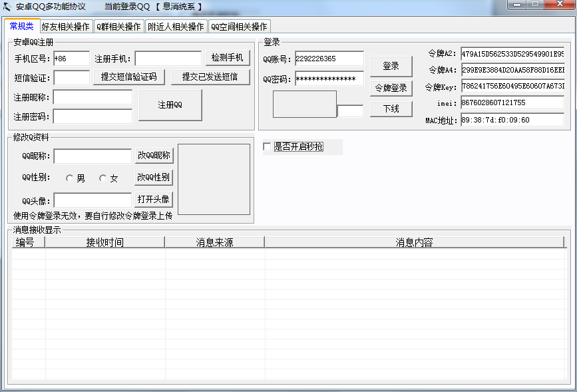
Task: Focus the 注册昵称 input field
Action: [x=93, y=97]
